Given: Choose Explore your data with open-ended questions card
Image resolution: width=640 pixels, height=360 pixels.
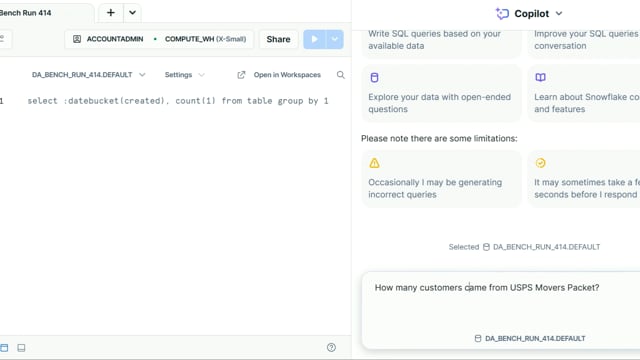Looking at the screenshot, I should (x=442, y=93).
